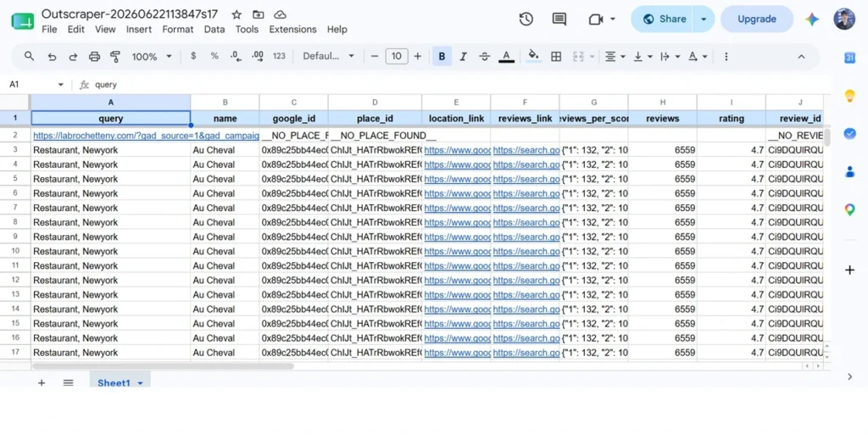868x440 pixels.
Task: Open more toolbar options
Action: pyautogui.click(x=726, y=57)
